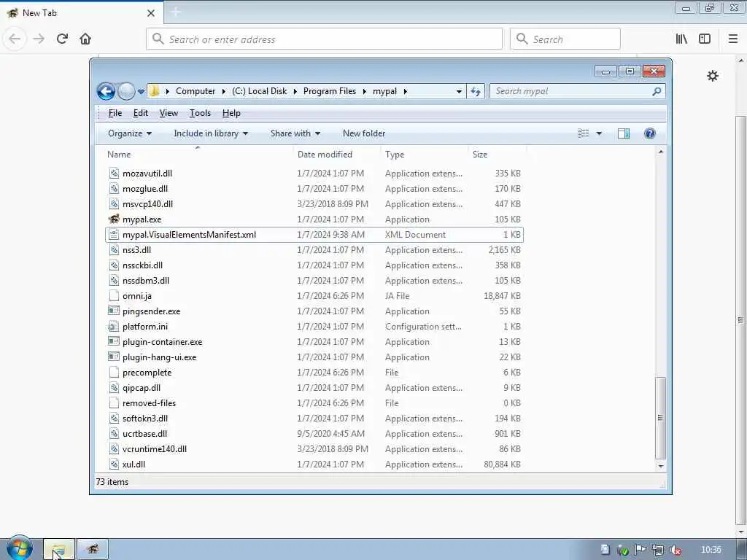Select the file named plugin-hang-ui.exe
747x560 pixels.
click(x=159, y=357)
